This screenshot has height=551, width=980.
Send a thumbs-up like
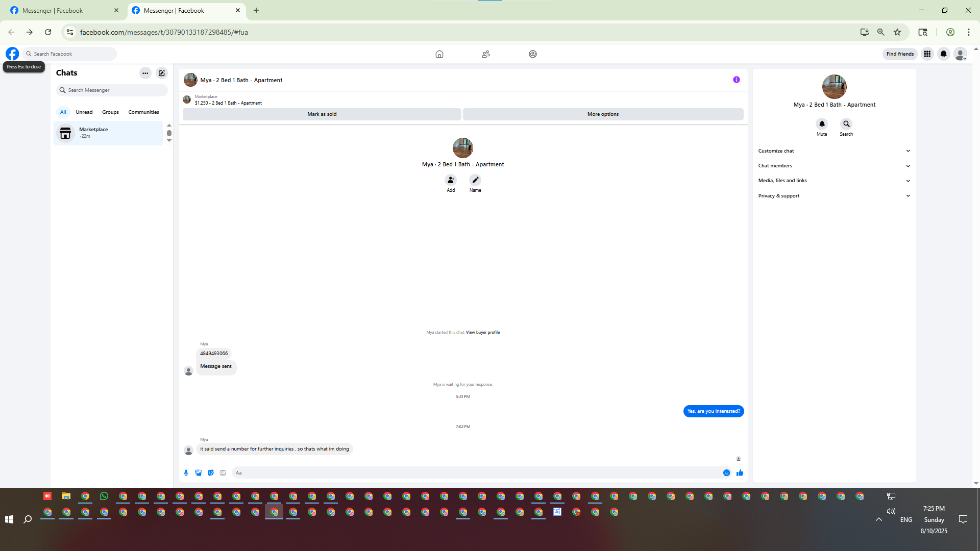tap(740, 473)
